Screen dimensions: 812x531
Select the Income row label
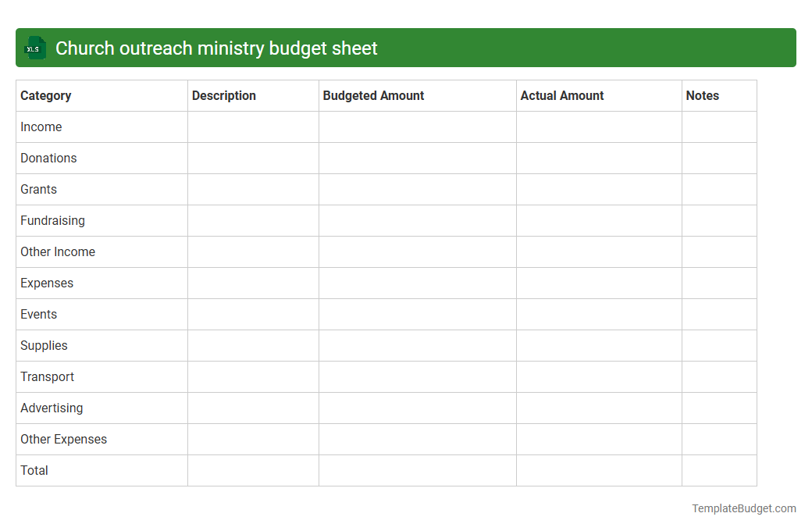coord(41,127)
